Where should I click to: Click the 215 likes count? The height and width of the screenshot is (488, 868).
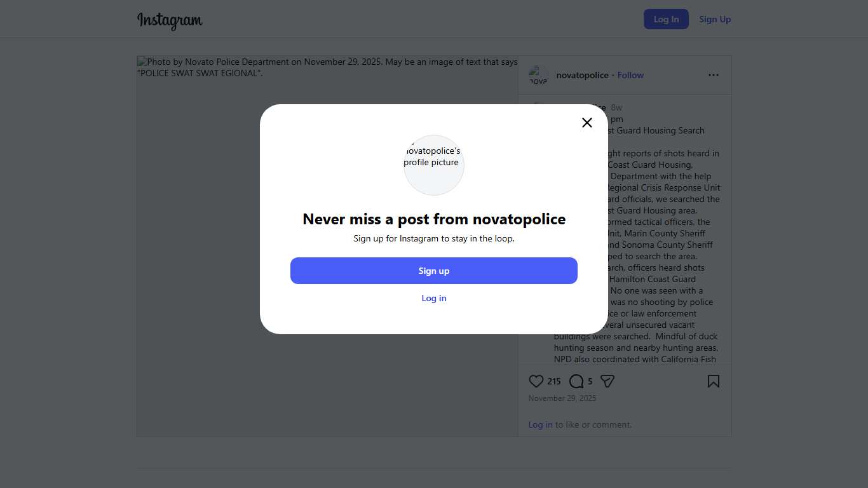(x=554, y=381)
